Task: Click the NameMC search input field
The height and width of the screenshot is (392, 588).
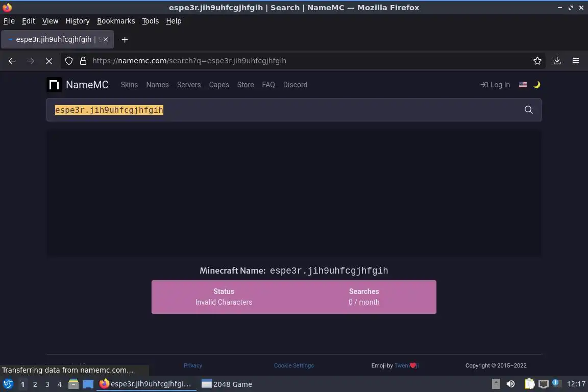Action: 293,110
